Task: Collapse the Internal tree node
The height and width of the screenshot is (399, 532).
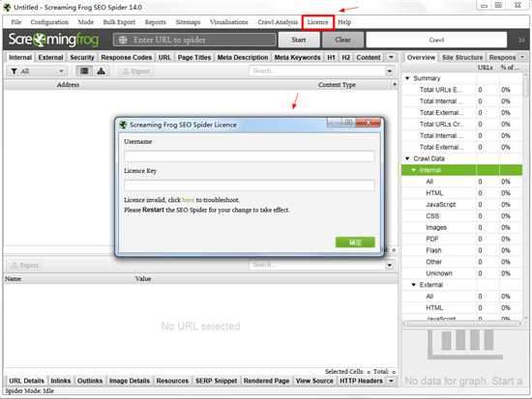Action: click(x=414, y=170)
